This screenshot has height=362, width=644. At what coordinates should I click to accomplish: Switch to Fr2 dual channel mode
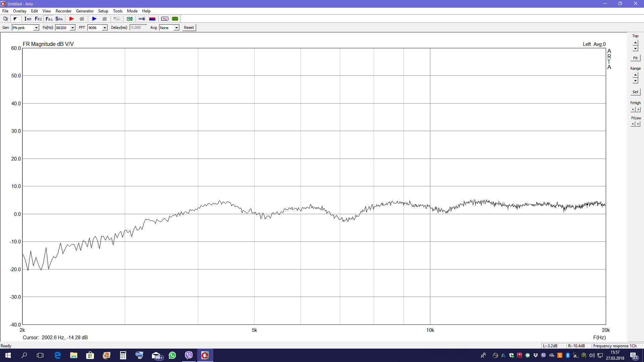point(38,19)
